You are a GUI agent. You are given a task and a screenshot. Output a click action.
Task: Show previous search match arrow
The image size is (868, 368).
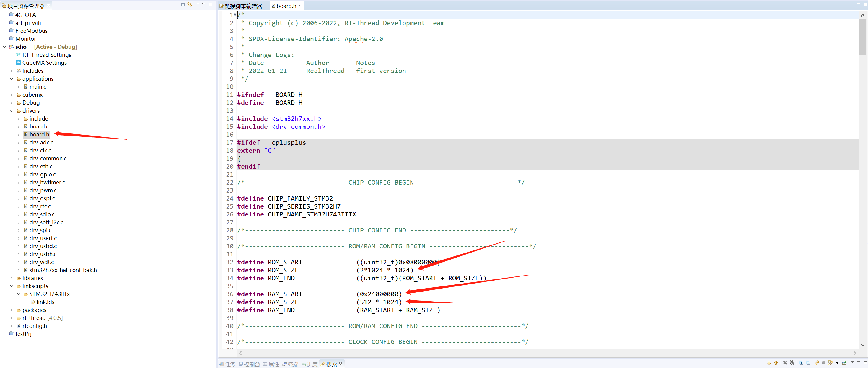click(776, 363)
